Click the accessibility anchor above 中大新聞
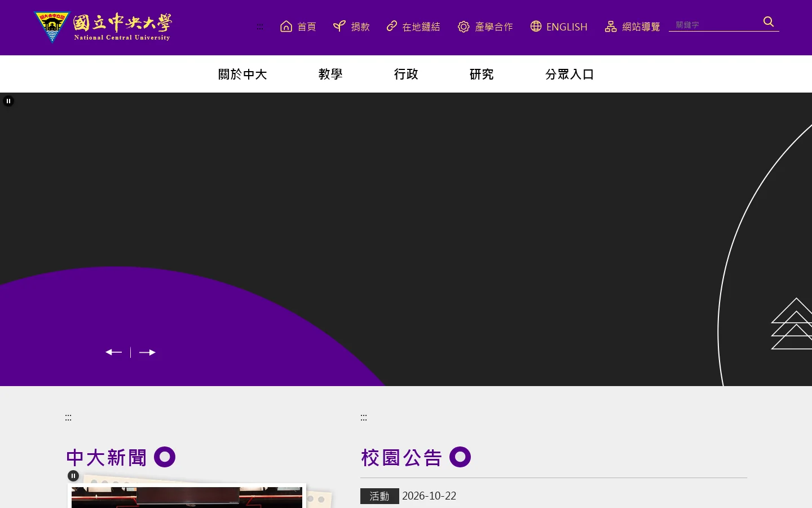This screenshot has height=508, width=812. point(68,418)
